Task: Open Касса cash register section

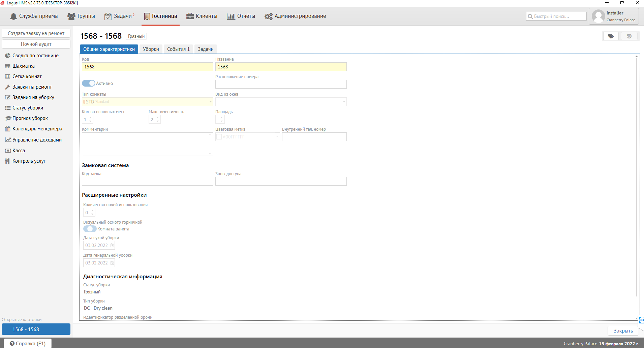Action: [19, 151]
